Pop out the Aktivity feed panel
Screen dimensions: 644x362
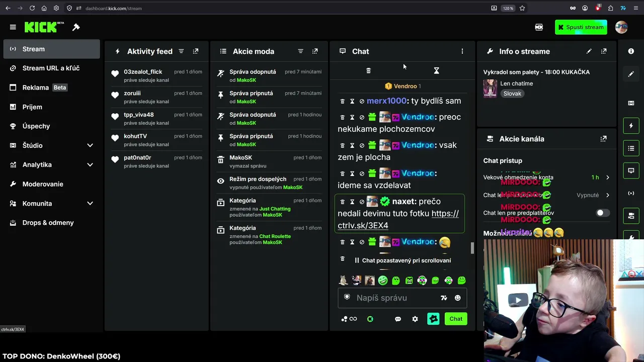coord(196,51)
